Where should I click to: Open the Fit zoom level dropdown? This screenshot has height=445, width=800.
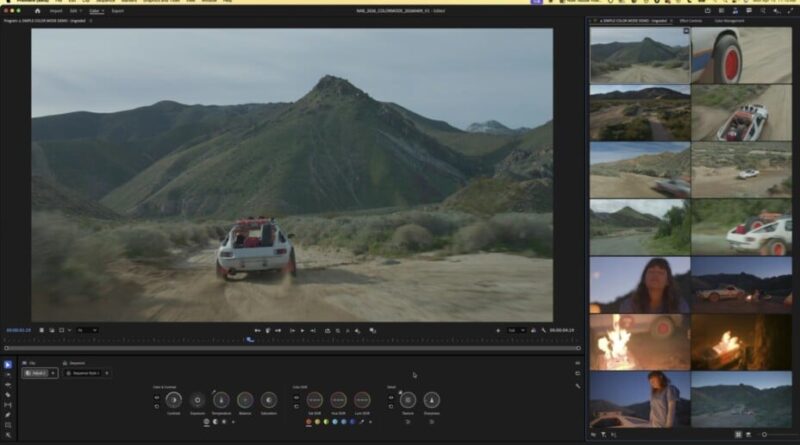click(87, 330)
